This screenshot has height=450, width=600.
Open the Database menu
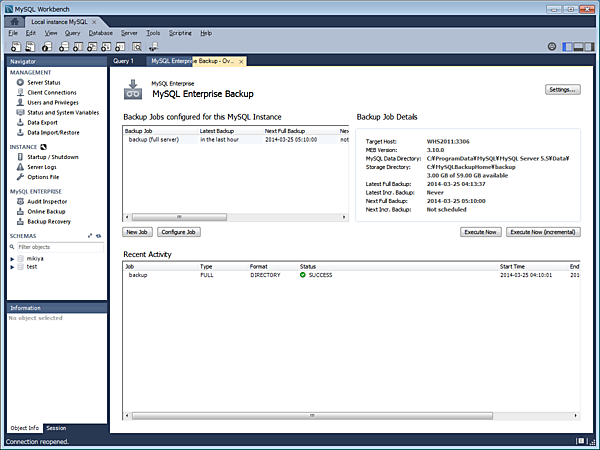(101, 33)
